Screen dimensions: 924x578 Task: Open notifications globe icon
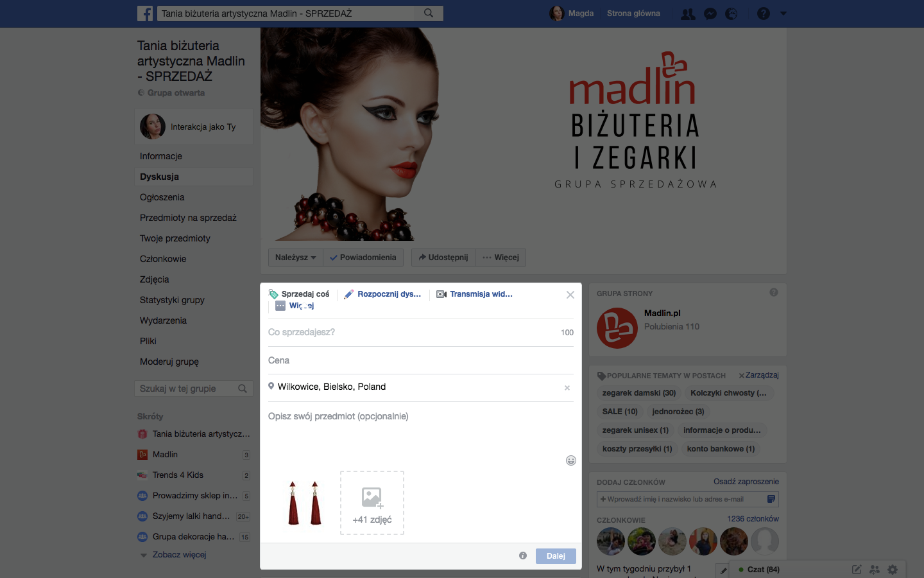732,13
